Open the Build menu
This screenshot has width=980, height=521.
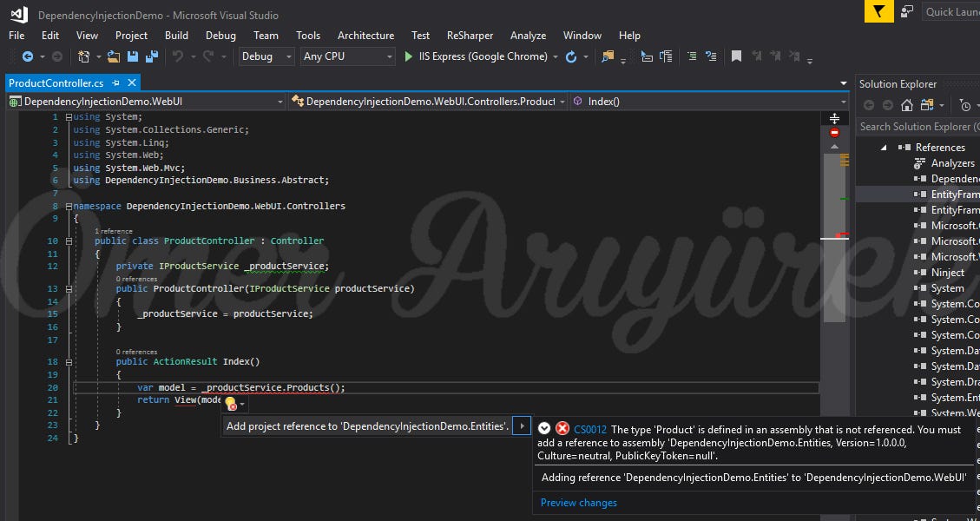[x=177, y=36]
